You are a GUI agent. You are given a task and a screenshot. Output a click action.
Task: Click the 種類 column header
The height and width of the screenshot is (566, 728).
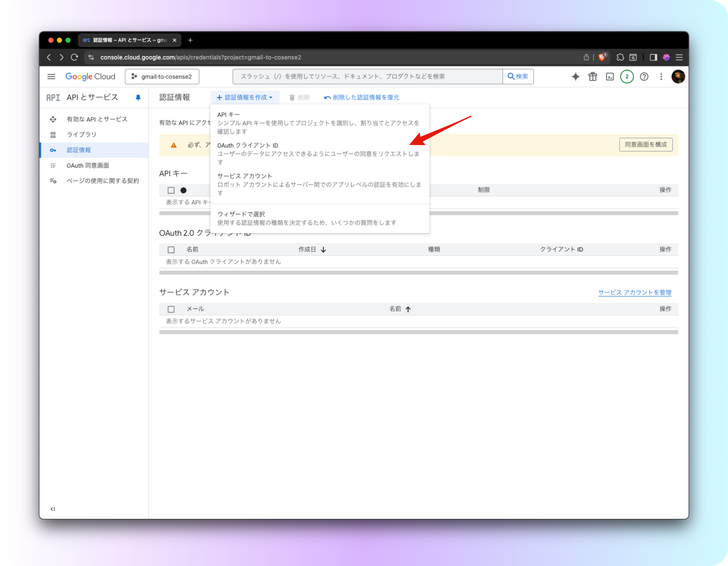click(x=434, y=250)
